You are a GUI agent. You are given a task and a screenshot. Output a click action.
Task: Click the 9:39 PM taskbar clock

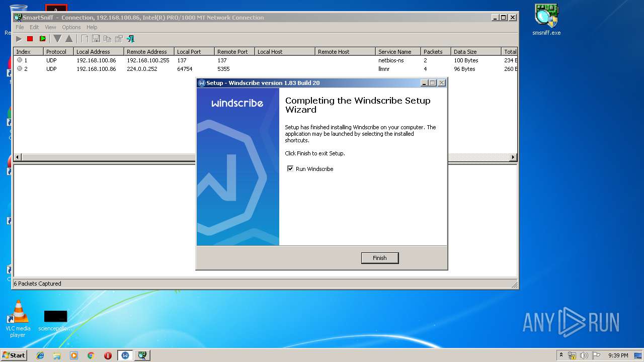[x=618, y=355]
